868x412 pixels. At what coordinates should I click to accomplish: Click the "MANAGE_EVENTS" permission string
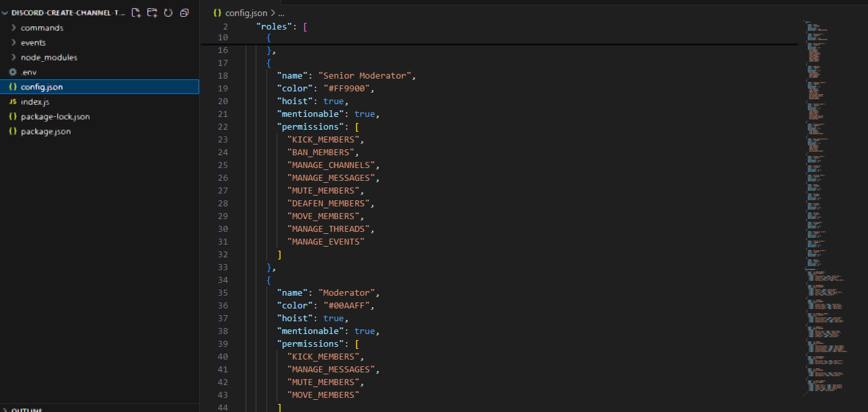point(326,241)
